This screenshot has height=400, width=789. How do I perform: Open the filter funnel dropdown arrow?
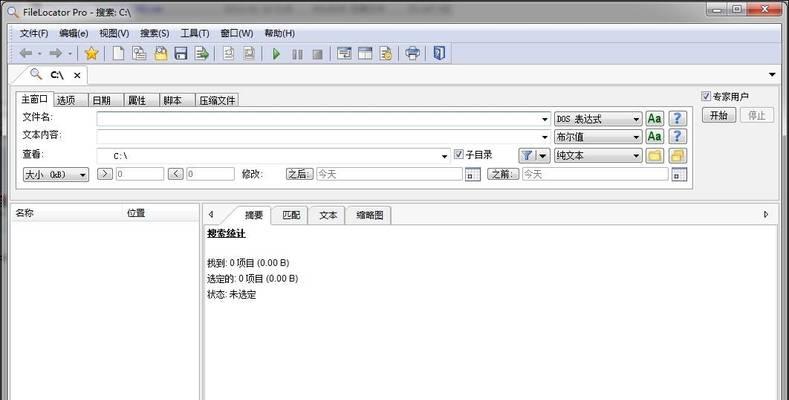(542, 155)
